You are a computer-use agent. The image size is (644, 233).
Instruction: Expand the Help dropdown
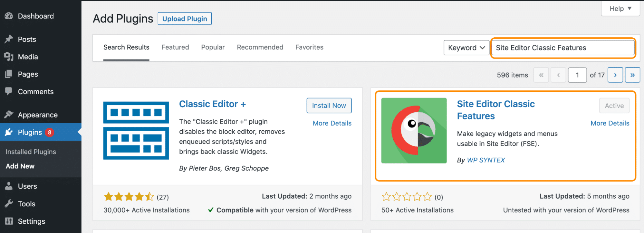[x=620, y=9]
